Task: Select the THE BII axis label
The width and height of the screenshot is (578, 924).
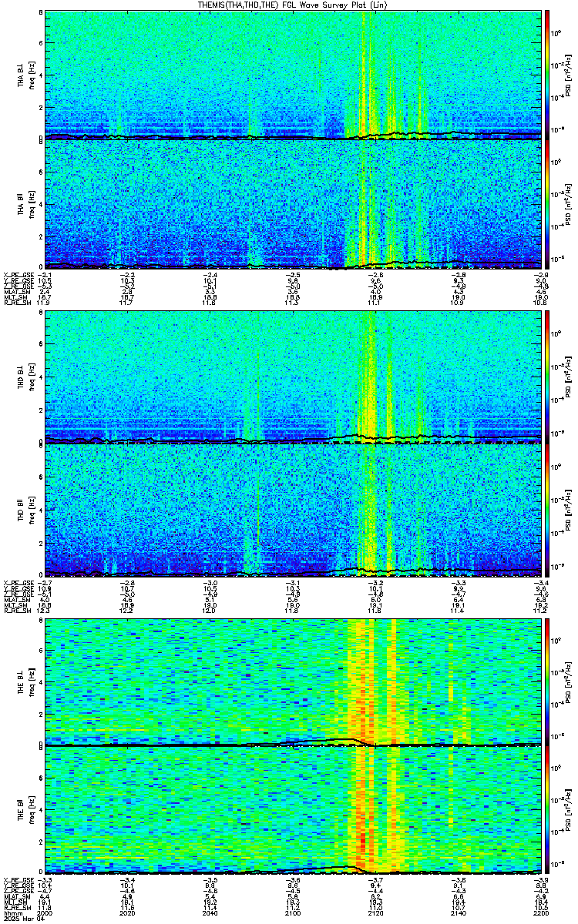Action: pos(22,812)
